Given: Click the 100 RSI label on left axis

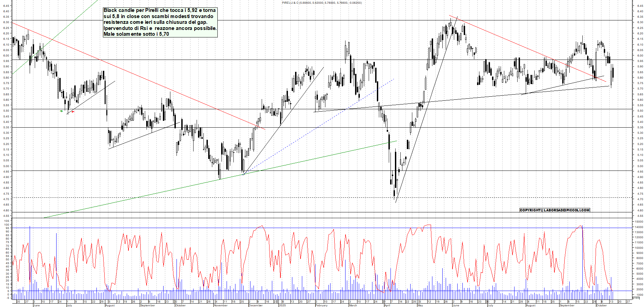Looking at the screenshot, I should 6,221.
